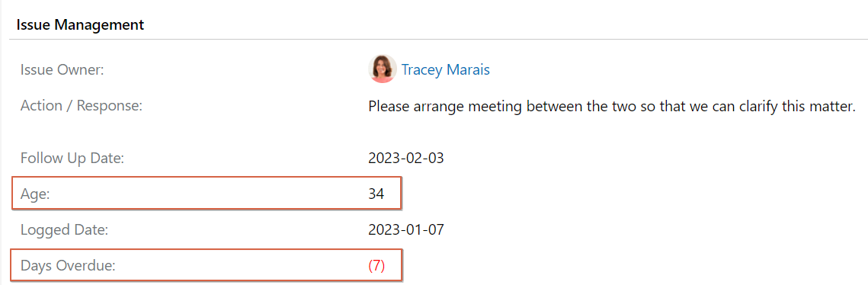868x285 pixels.
Task: Click the highlighted Days Overdue row box
Action: [207, 265]
